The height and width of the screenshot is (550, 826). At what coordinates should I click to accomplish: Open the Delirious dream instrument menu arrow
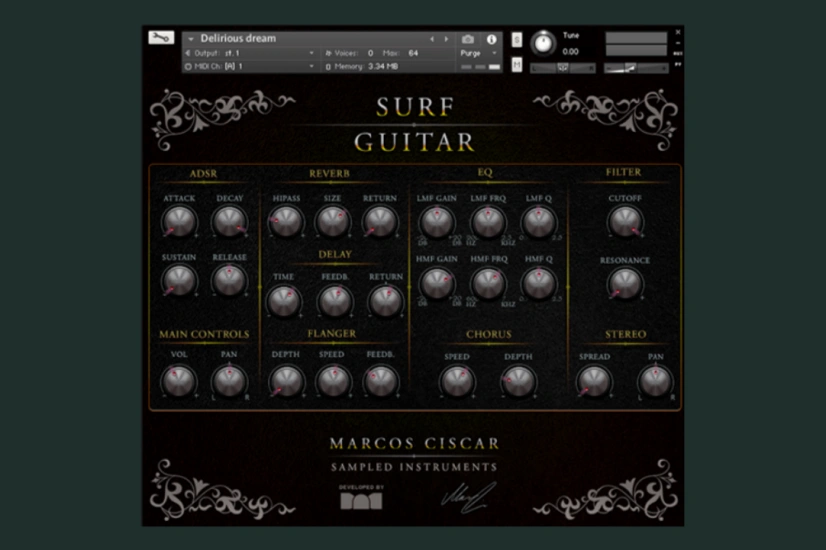pyautogui.click(x=191, y=39)
